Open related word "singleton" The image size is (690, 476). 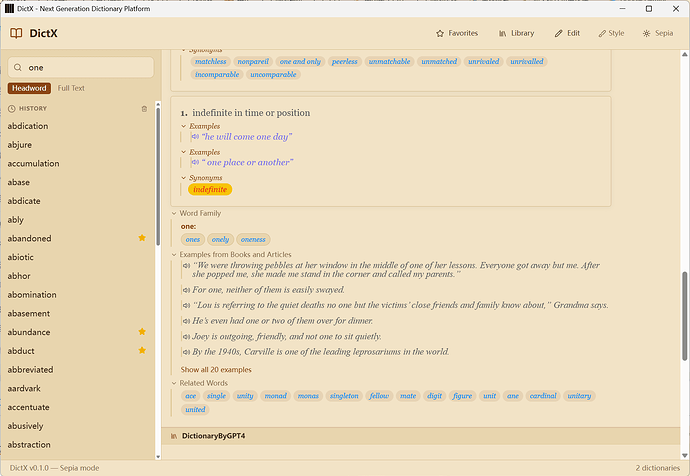coord(344,396)
